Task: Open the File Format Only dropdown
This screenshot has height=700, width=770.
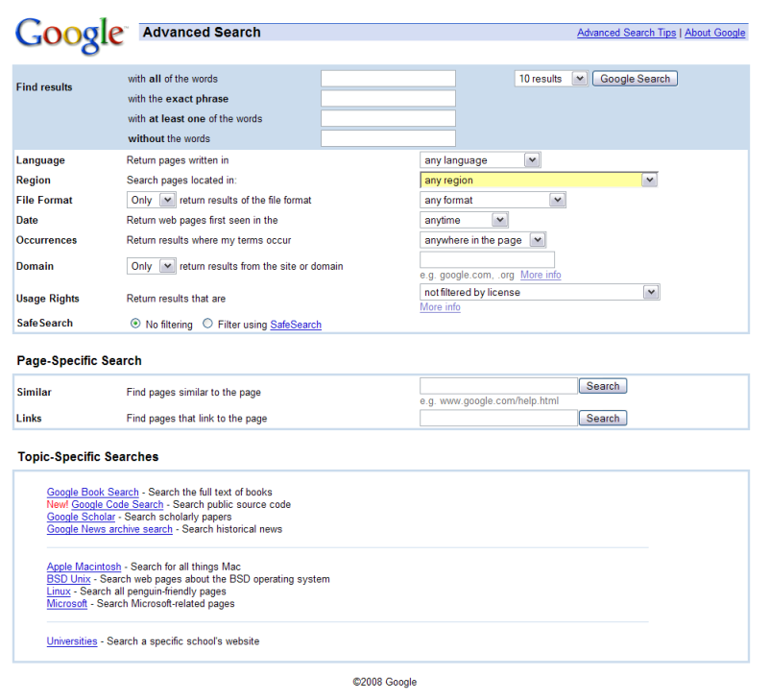Action: 152,200
